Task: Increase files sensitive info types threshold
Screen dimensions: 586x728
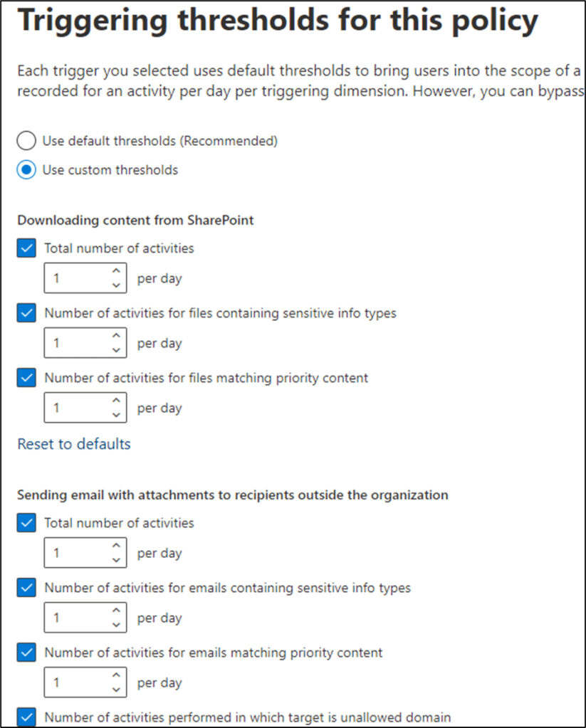Action: tap(117, 337)
